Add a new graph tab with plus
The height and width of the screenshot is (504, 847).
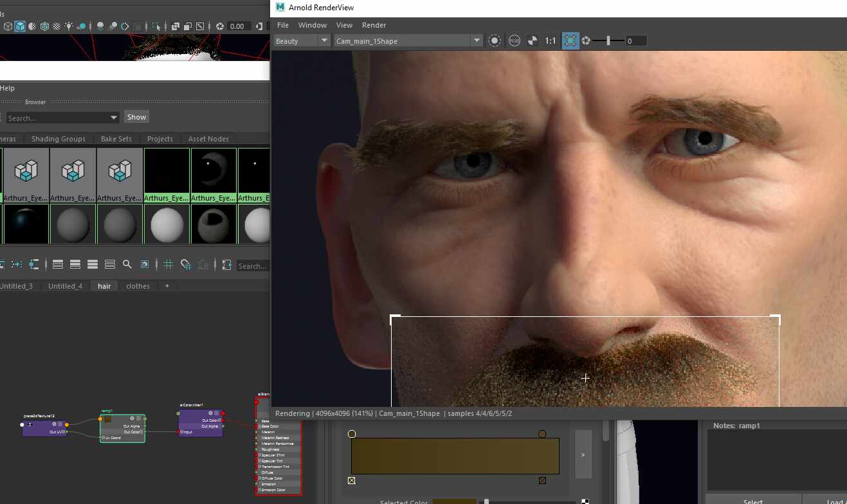(x=167, y=286)
